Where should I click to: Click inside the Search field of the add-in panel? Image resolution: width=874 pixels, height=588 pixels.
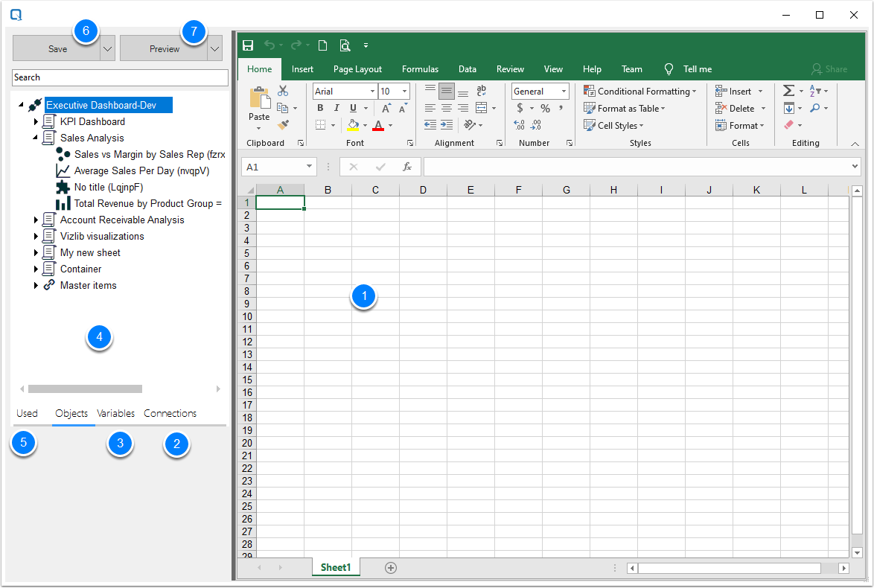pos(120,77)
